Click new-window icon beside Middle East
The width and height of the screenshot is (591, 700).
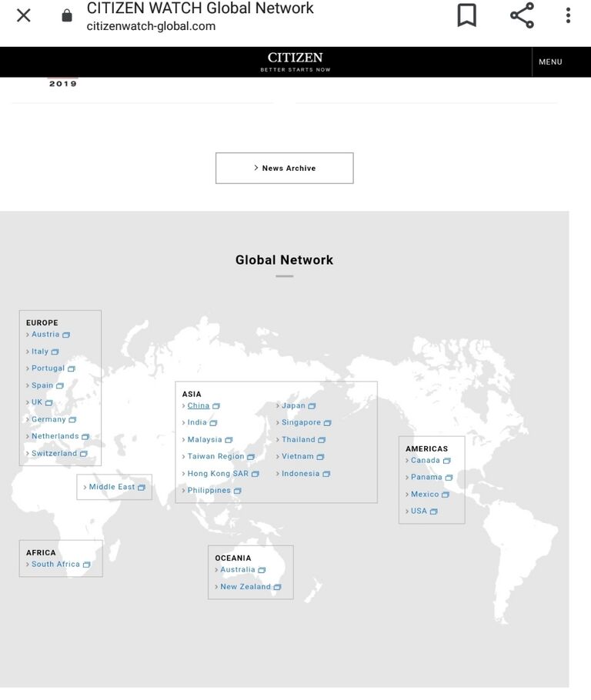(x=142, y=488)
